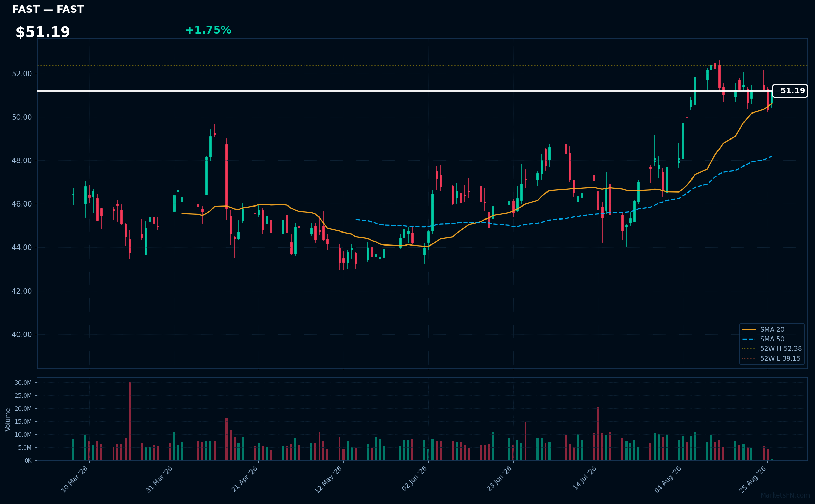
Task: Click the 21 Apr '26 date label
Action: coord(244,479)
